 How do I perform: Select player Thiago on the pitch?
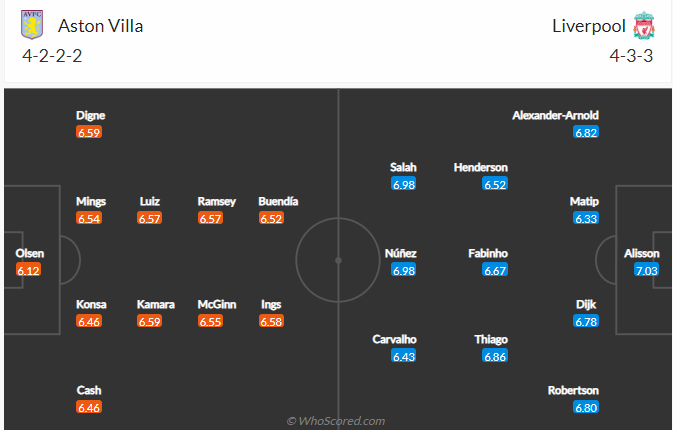point(490,339)
